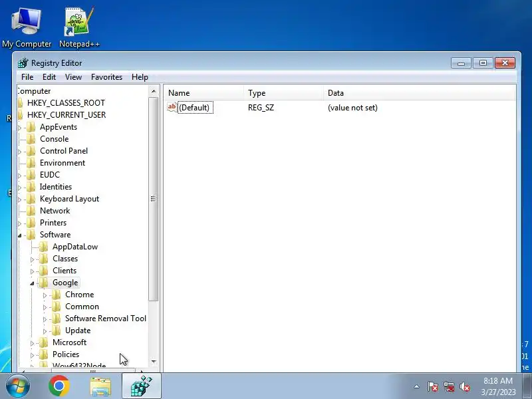
Task: Select the Microsoft key
Action: pos(70,342)
